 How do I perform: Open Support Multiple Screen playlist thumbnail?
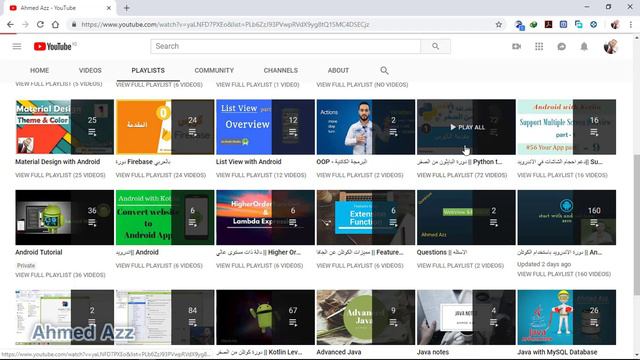pos(567,127)
